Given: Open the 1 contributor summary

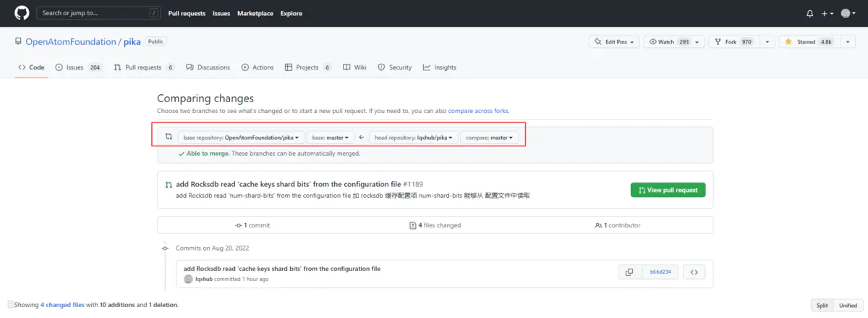Looking at the screenshot, I should [x=617, y=225].
